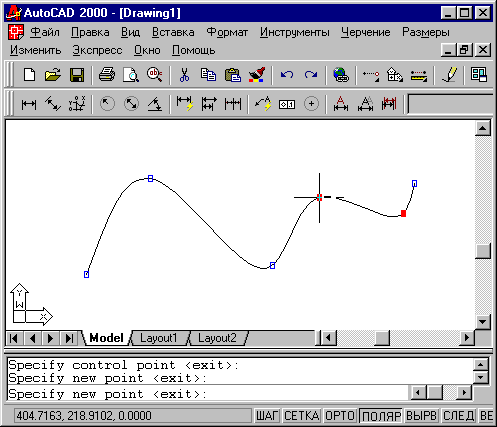Click the Print icon

click(107, 75)
